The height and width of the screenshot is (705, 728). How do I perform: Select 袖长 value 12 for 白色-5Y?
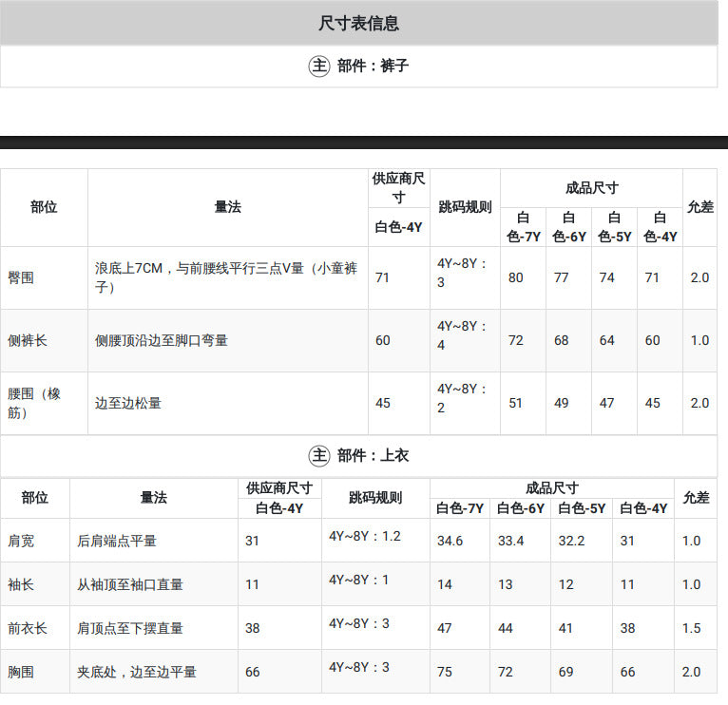tap(566, 584)
